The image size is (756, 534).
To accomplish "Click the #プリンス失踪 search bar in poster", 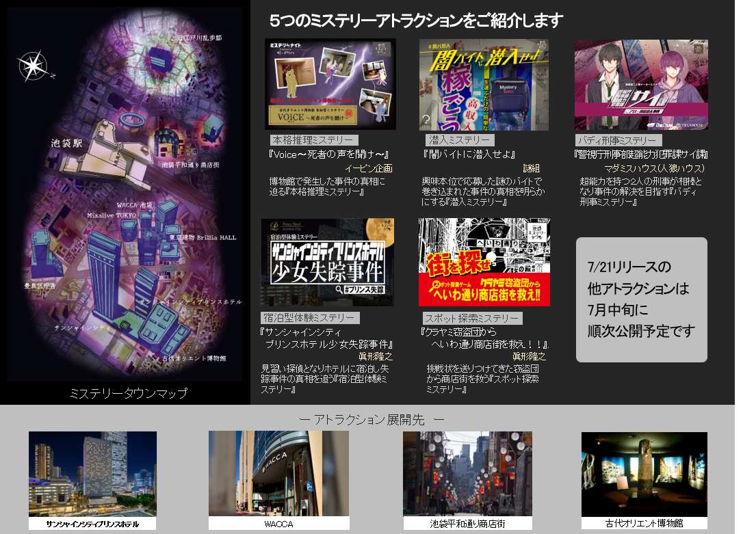I will point(361,289).
